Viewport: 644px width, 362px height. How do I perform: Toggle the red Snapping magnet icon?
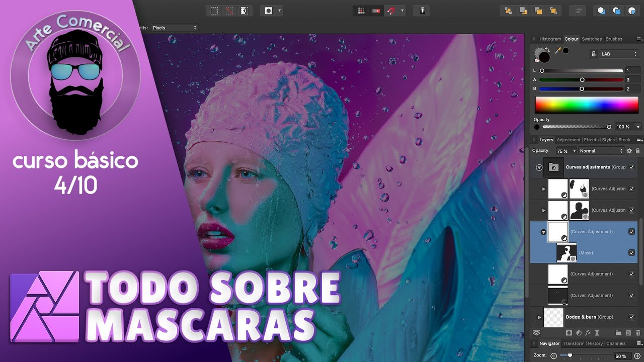(x=391, y=11)
